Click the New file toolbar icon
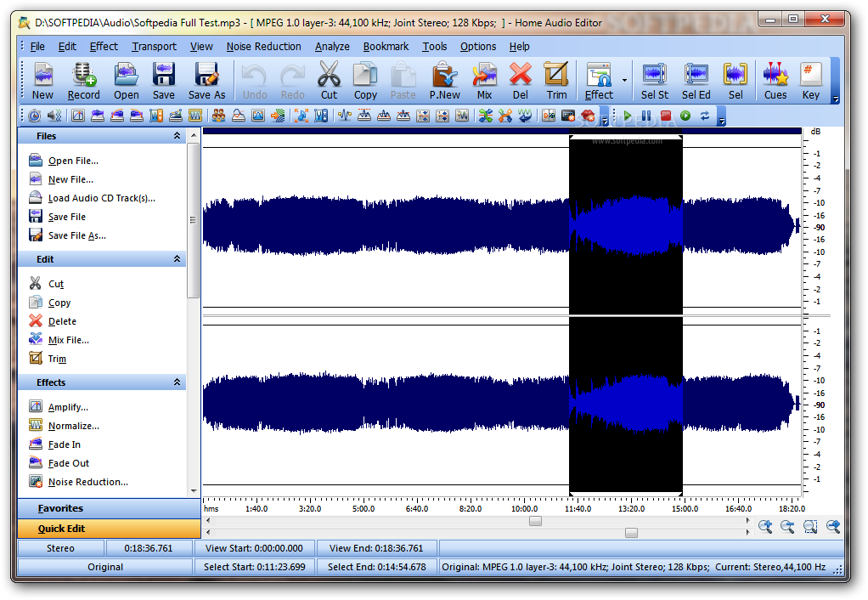 point(42,81)
